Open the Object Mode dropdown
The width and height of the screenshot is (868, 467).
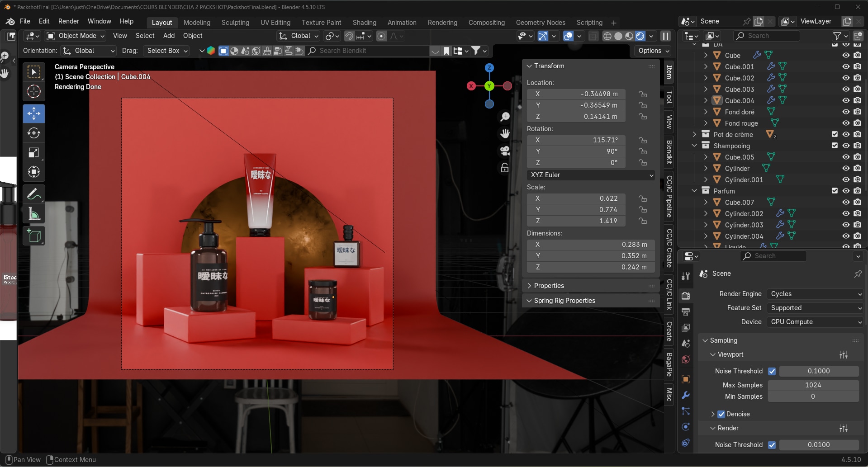76,36
